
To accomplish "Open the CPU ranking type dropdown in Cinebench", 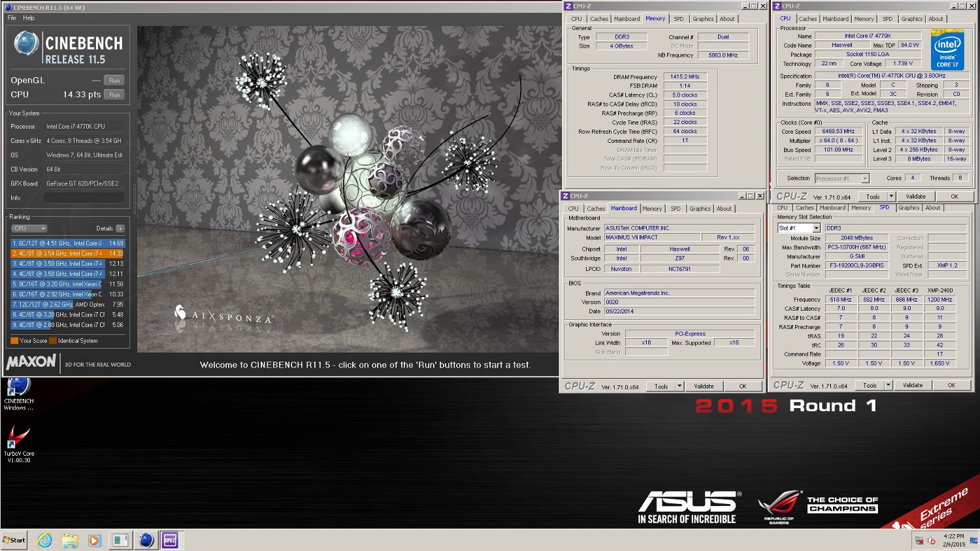I will [x=29, y=228].
